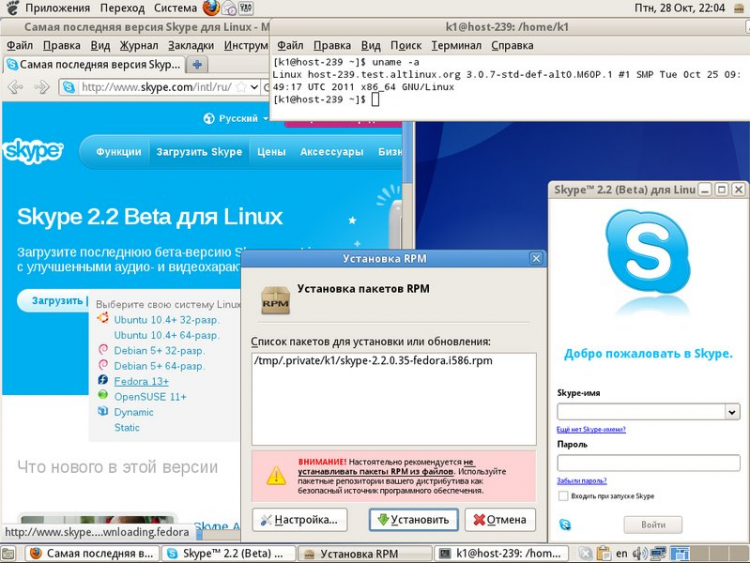The width and height of the screenshot is (750, 563).
Task: Click the Ubuntu logo icon in list
Action: pyautogui.click(x=103, y=318)
